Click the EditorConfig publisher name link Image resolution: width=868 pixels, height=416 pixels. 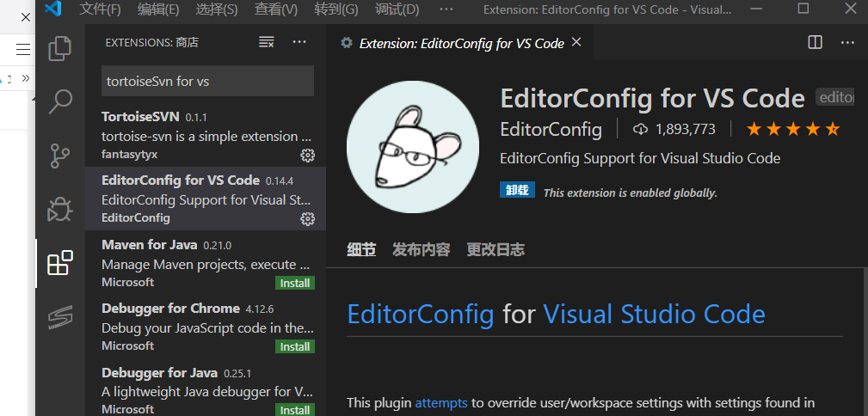pos(551,130)
